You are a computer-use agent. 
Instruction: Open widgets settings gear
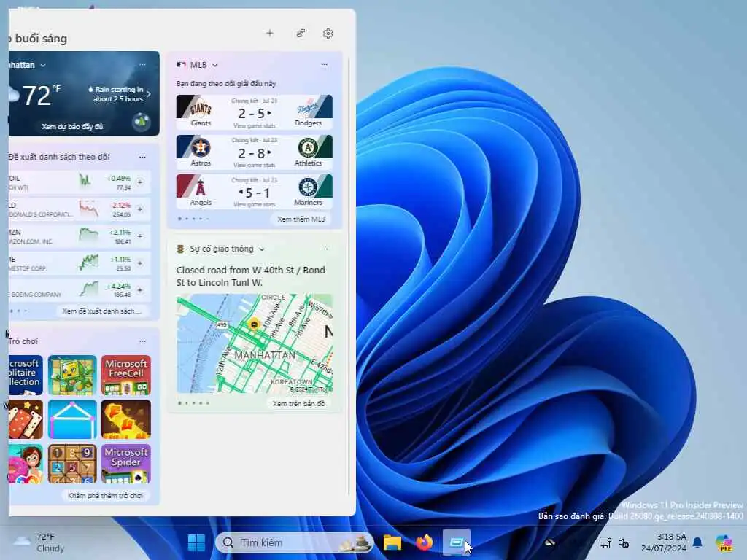coord(328,34)
